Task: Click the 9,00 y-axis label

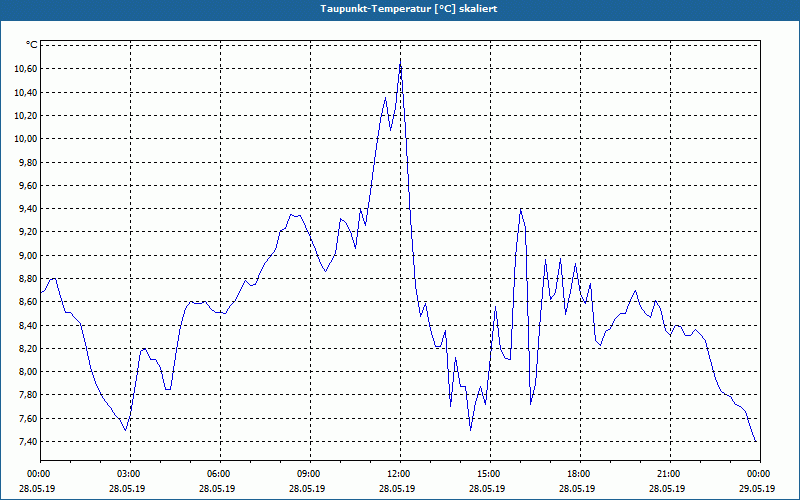Action: [x=29, y=255]
